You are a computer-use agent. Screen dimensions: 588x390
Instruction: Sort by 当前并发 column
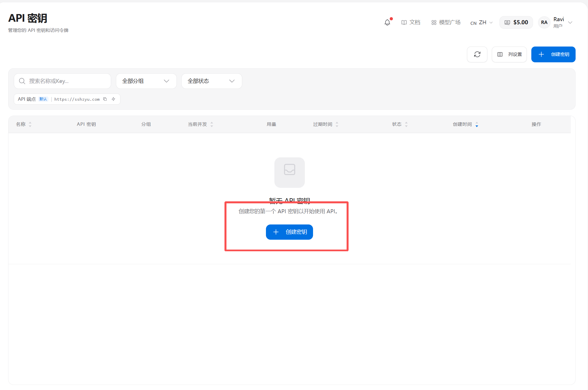pyautogui.click(x=201, y=124)
